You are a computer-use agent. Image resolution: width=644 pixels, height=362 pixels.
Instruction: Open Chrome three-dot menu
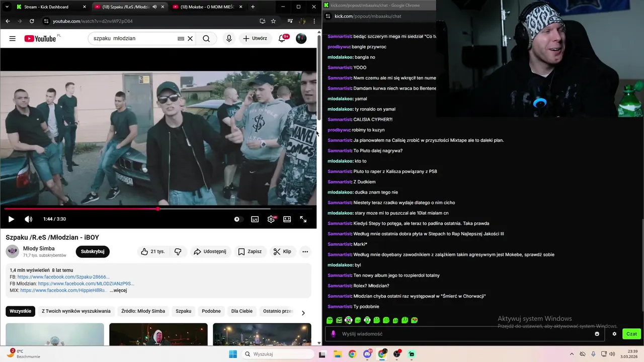click(314, 21)
